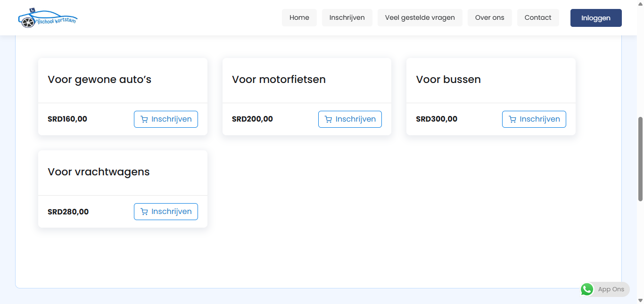This screenshot has height=304, width=644.
Task: Open the Voor bussen course title
Action: [448, 80]
